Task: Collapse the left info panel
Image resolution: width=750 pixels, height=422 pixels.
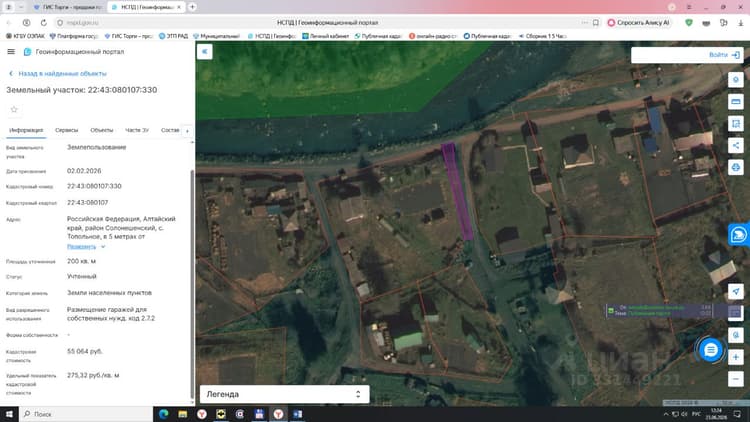Action: click(204, 52)
